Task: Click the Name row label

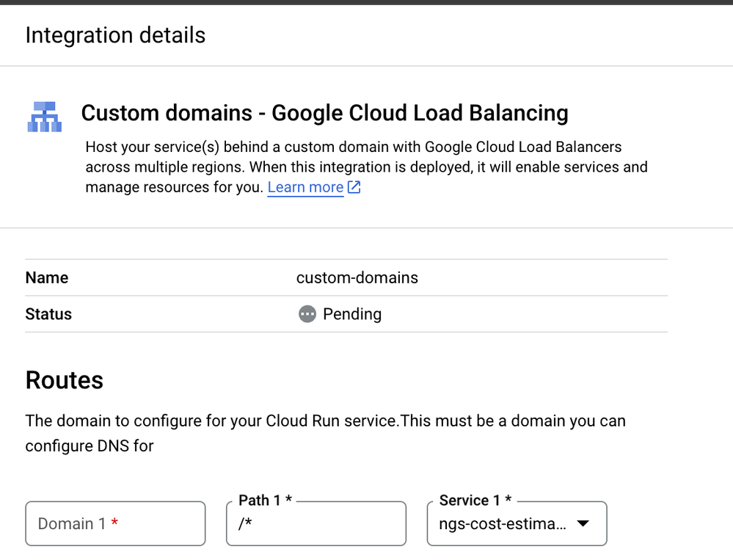Action: 47,277
